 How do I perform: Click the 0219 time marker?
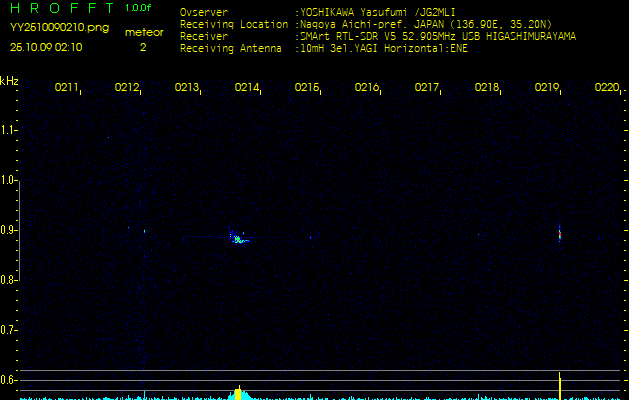coord(546,87)
